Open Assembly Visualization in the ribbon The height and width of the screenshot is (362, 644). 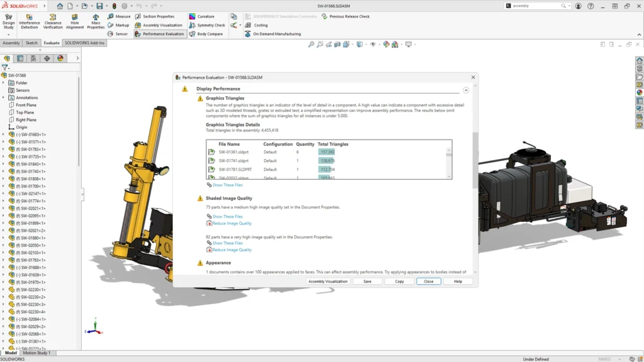(158, 25)
